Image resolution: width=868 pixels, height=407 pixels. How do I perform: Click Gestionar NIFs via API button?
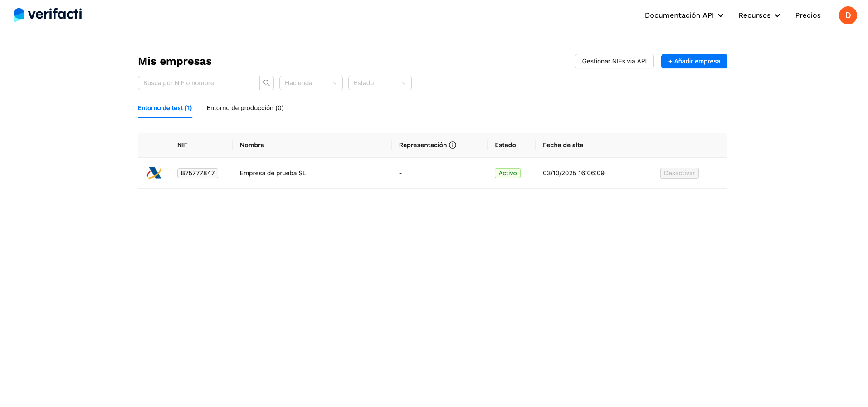click(614, 61)
